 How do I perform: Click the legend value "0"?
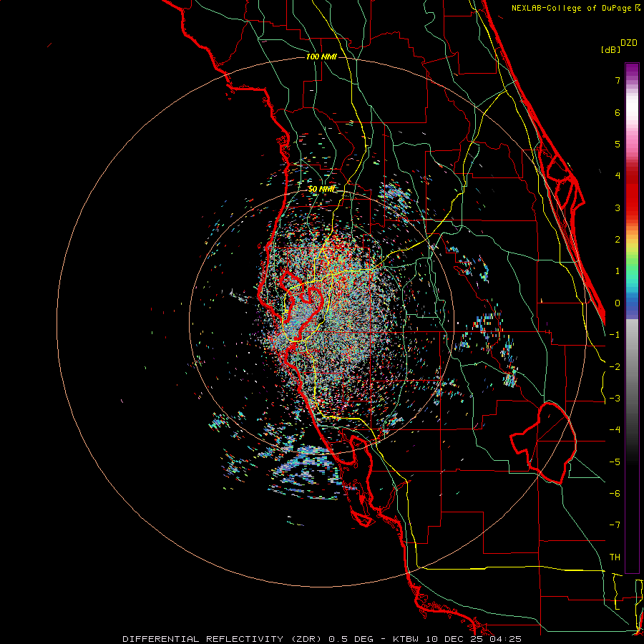618,303
